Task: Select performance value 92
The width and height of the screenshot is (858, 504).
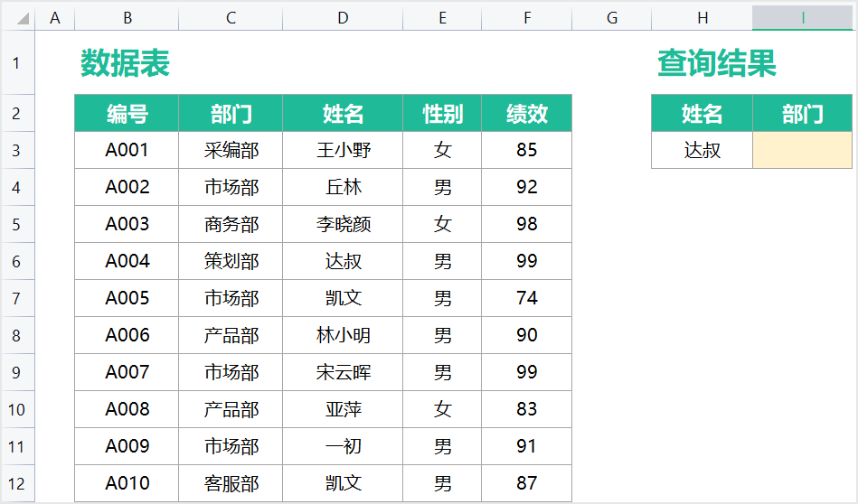Action: coord(527,187)
